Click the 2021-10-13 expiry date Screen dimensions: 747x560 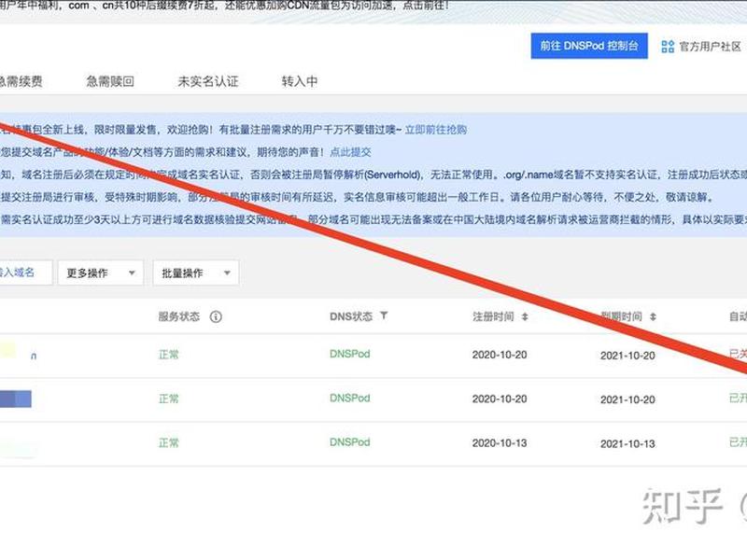627,444
